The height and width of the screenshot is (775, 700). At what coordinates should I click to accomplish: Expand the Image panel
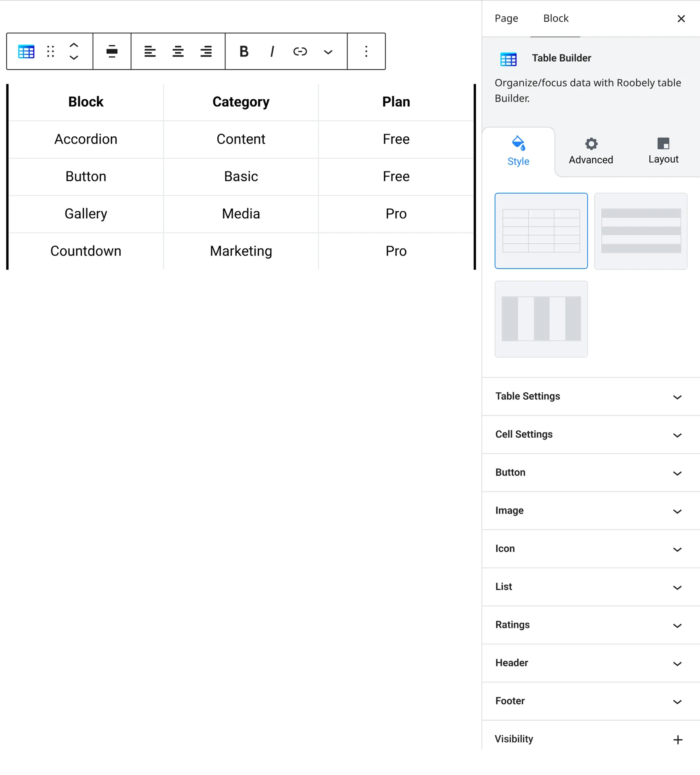[x=591, y=511]
